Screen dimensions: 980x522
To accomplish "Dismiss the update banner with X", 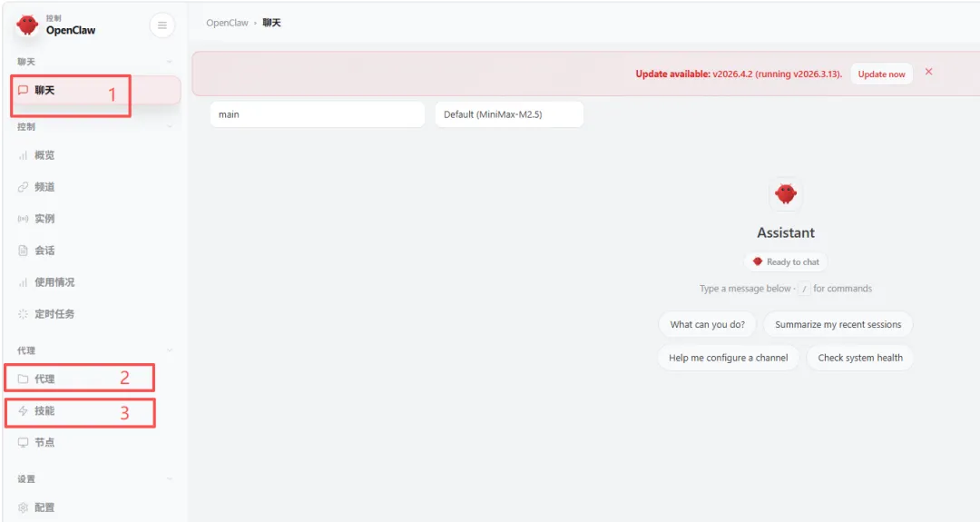I will tap(929, 72).
